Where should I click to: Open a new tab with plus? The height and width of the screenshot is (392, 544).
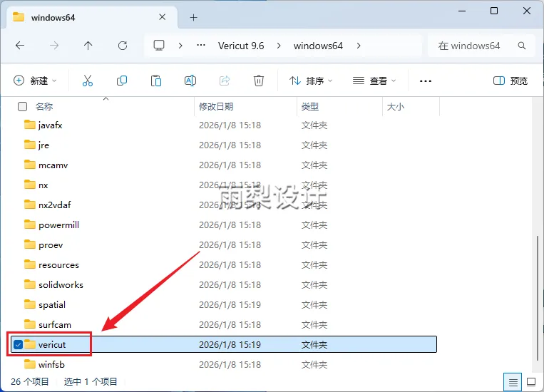point(194,17)
